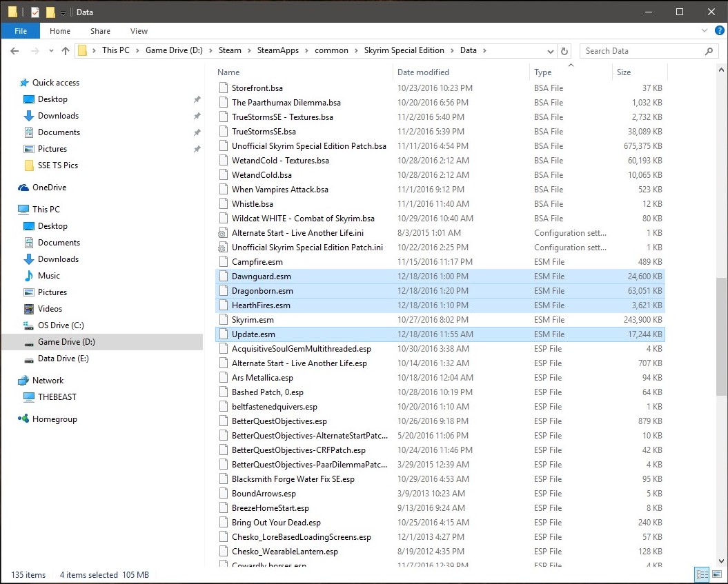
Task: Navigate to Steam in breadcrumb
Action: [x=230, y=50]
